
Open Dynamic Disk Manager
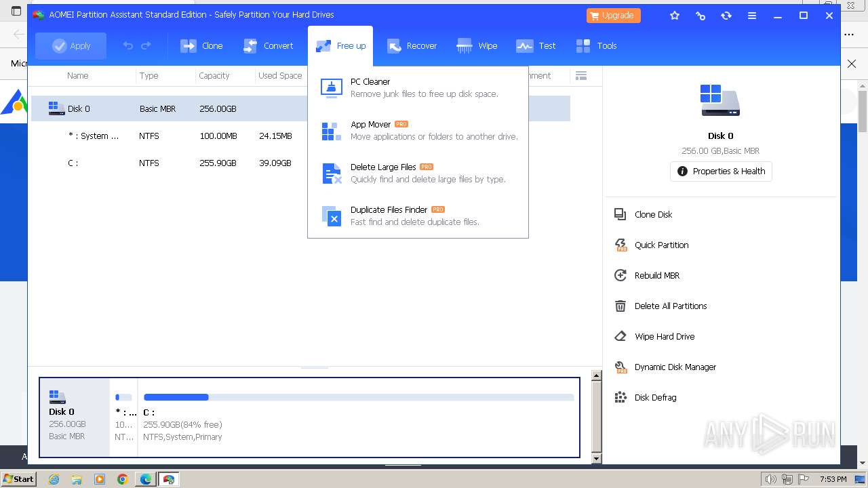[675, 367]
